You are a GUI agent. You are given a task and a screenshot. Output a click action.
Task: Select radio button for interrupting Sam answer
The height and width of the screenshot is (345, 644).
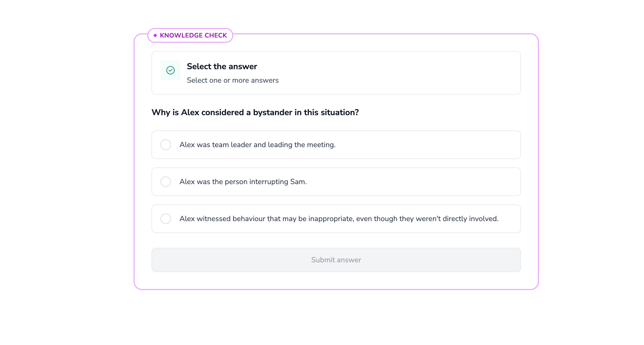point(166,182)
